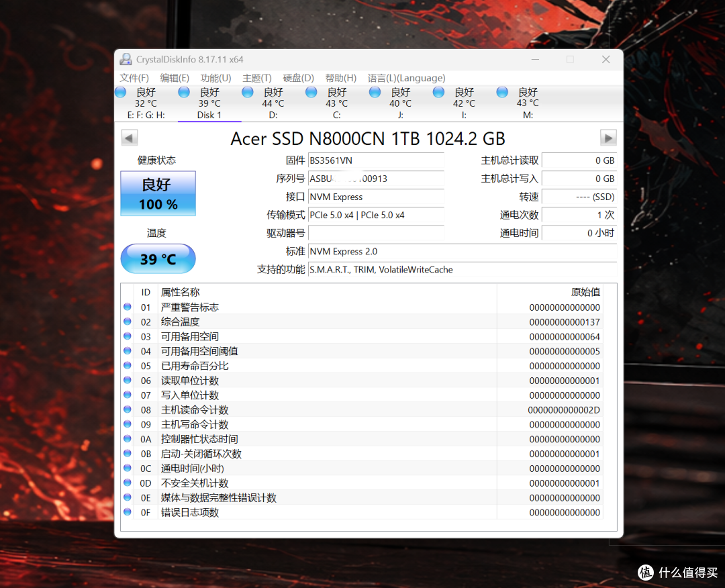This screenshot has width=725, height=588.
Task: Click the empty 驱动器号 field
Action: 376,233
